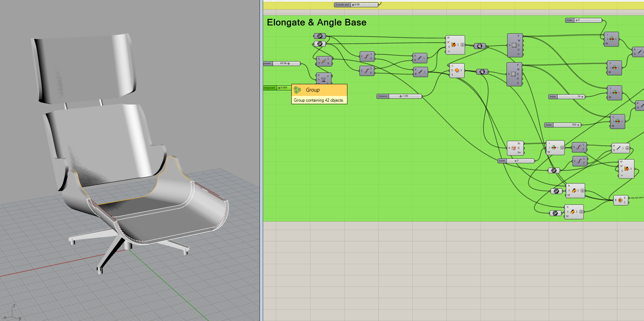Viewport: 644px width, 321px height.
Task: Click the Elongate & Angle Base group title
Action: [316, 22]
